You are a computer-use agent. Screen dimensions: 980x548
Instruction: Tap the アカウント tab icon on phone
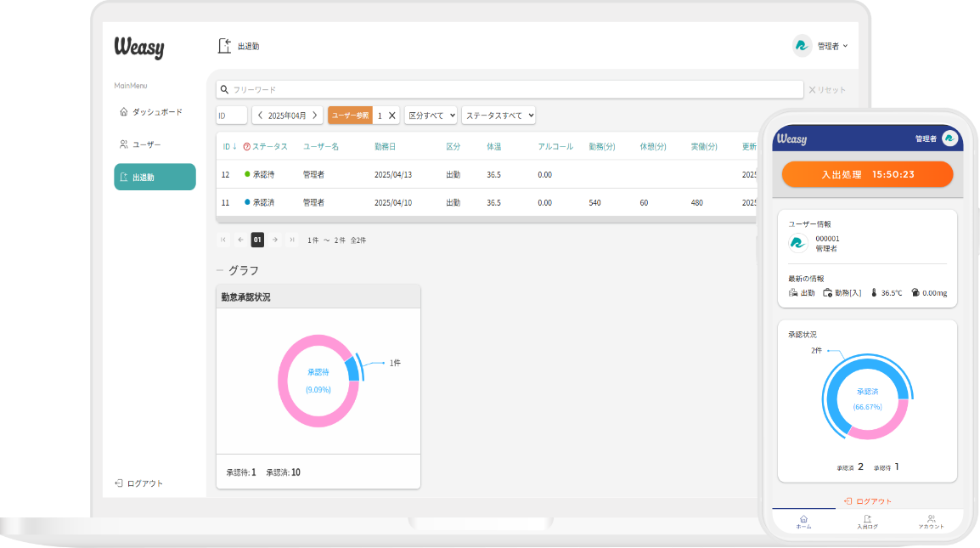pos(931,518)
